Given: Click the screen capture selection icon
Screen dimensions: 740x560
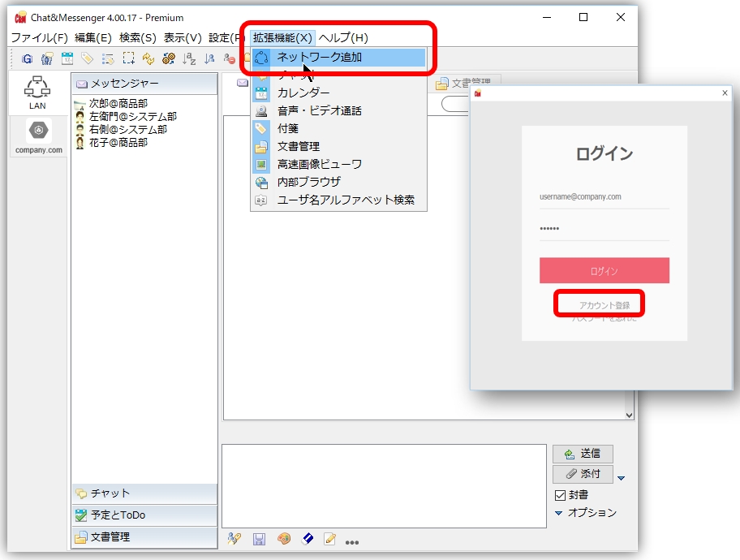Looking at the screenshot, I should pyautogui.click(x=128, y=58).
